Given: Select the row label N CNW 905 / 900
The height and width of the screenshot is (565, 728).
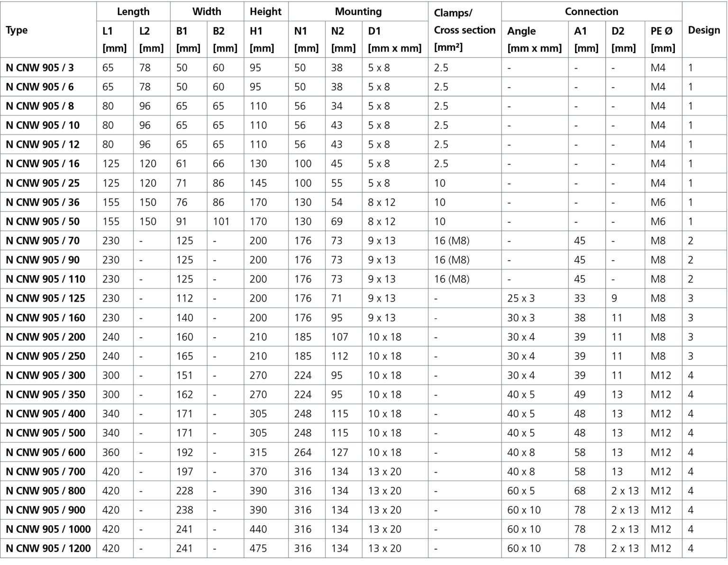Looking at the screenshot, I should [x=45, y=510].
